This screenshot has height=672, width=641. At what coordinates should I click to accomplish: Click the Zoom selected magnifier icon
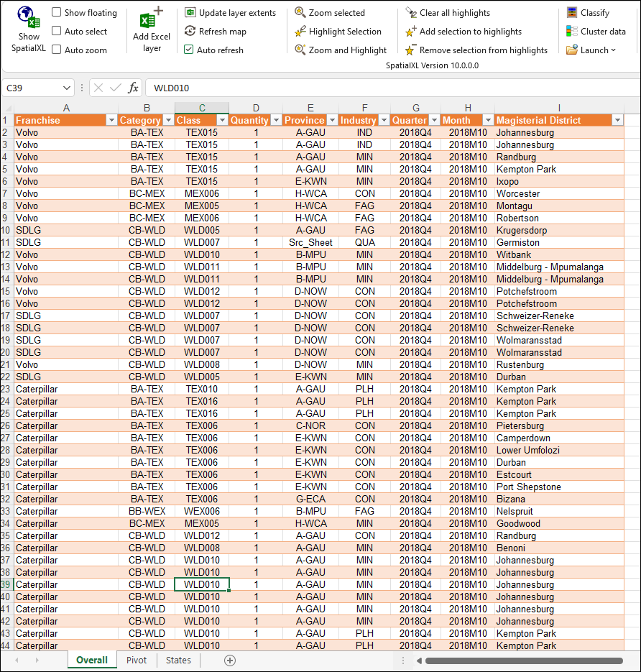(300, 13)
